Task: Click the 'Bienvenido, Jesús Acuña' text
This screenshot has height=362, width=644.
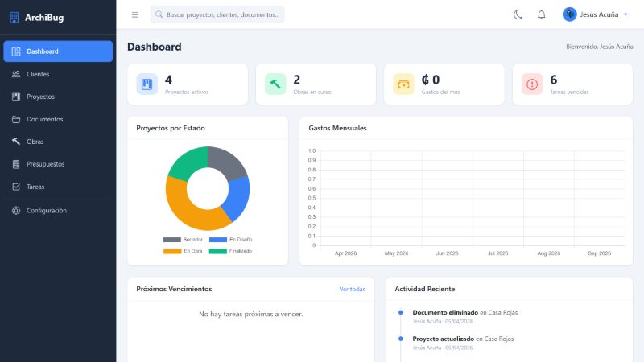Action: 599,47
